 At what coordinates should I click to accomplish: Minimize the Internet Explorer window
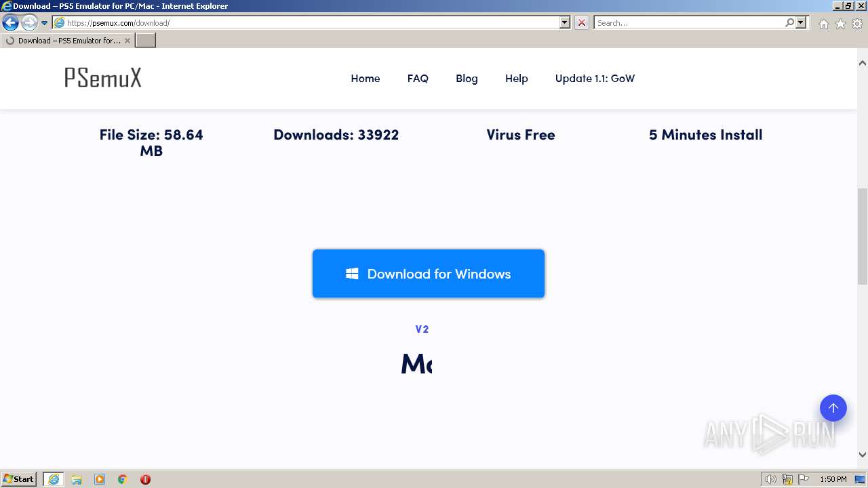pos(837,5)
